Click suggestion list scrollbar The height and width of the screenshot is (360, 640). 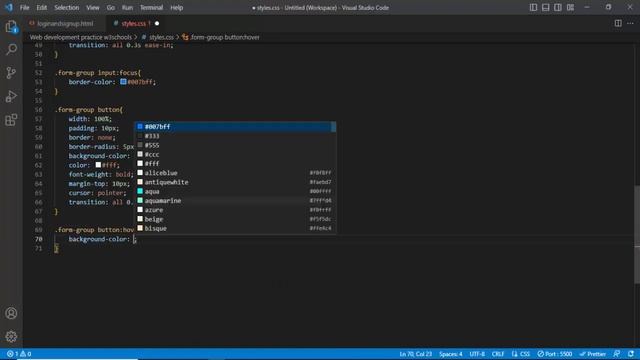333,127
